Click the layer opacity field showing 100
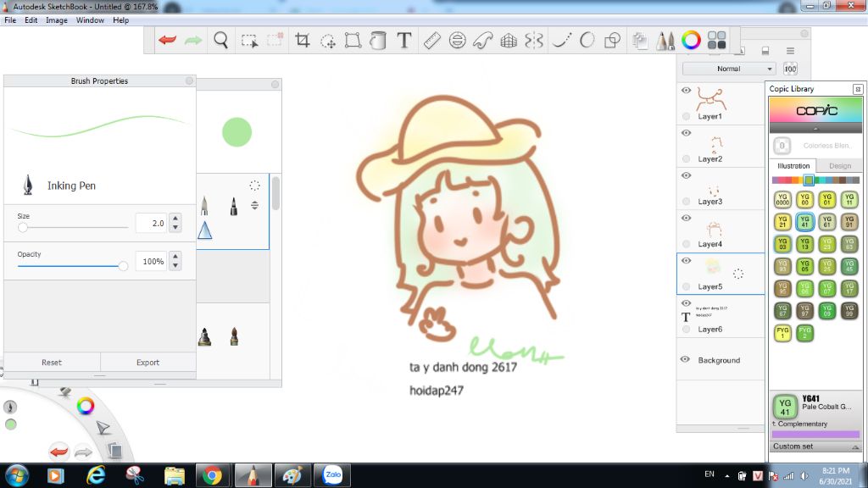This screenshot has height=488, width=868. coord(790,69)
